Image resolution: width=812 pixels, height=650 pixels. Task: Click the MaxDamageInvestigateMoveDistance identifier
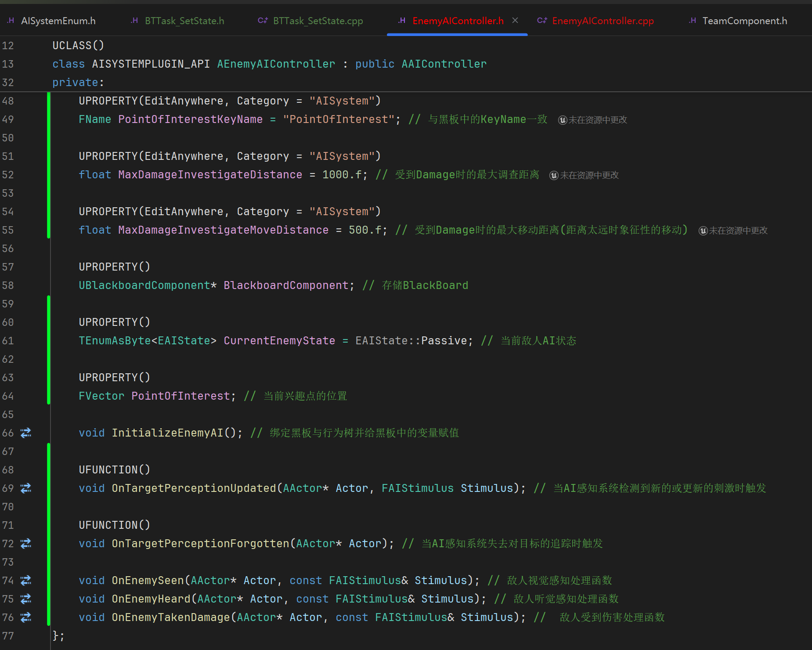(x=223, y=230)
